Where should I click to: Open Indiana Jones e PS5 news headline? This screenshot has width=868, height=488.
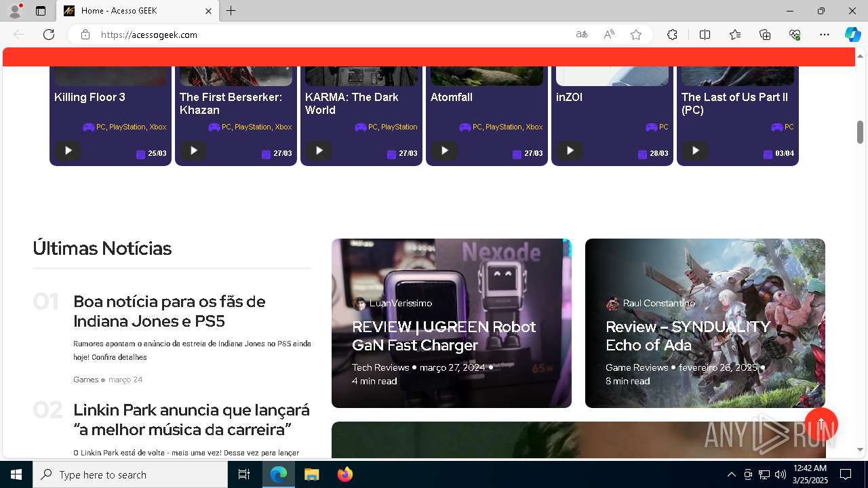tap(169, 311)
